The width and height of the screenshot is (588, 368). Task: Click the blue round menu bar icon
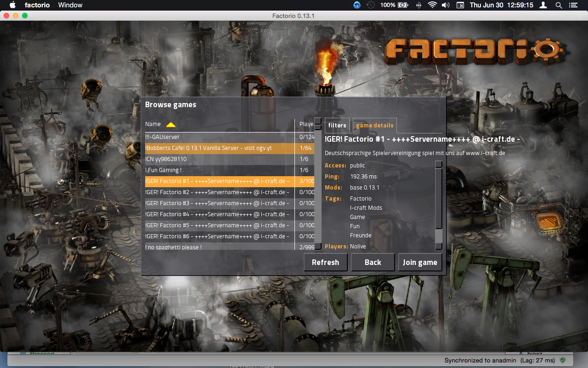tap(357, 5)
